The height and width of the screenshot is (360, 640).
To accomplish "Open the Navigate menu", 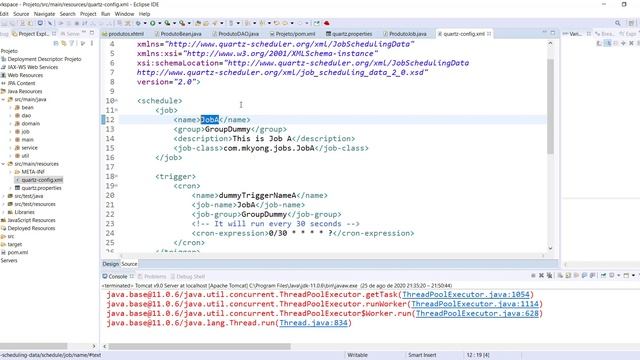I will tap(44, 13).
